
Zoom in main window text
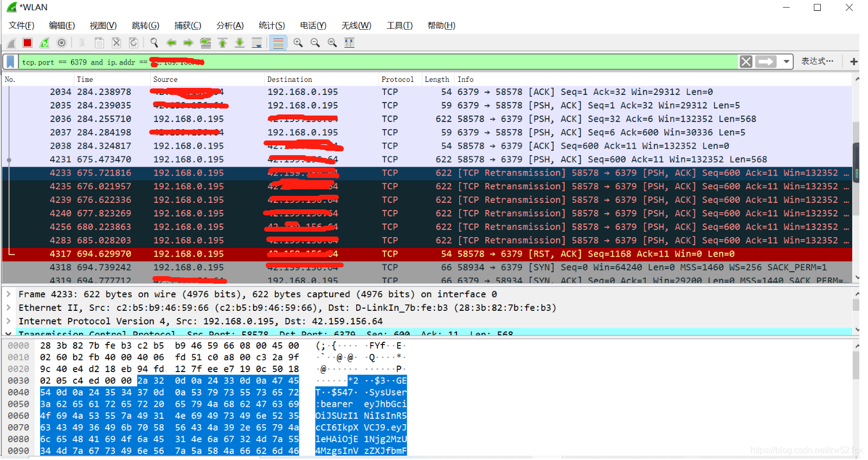click(x=298, y=43)
